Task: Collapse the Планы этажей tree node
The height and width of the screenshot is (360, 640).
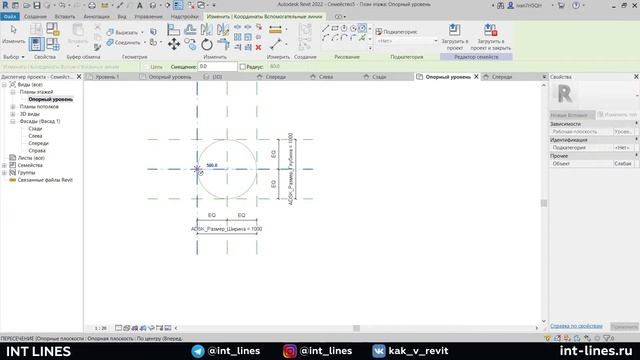Action: (13, 92)
